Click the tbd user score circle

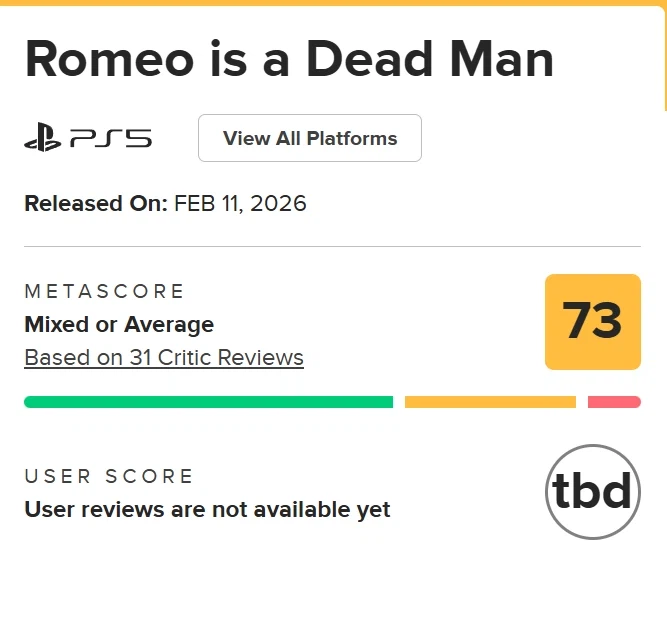593,492
